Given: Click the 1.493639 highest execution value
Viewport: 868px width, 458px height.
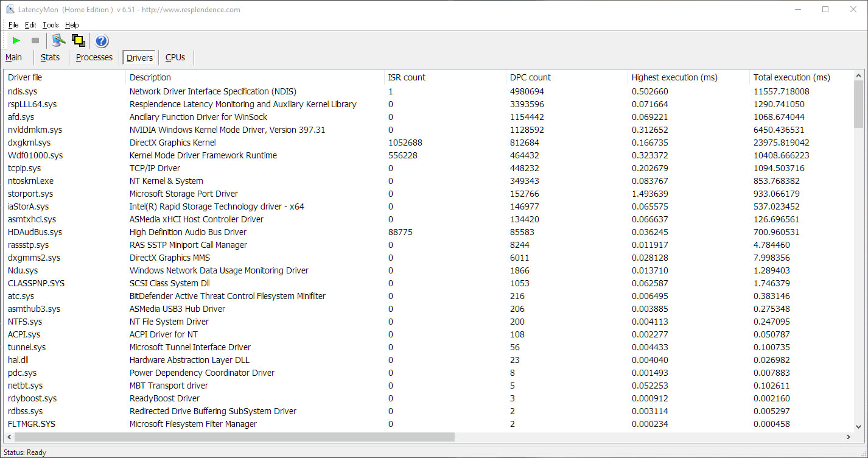Looking at the screenshot, I should (x=650, y=194).
